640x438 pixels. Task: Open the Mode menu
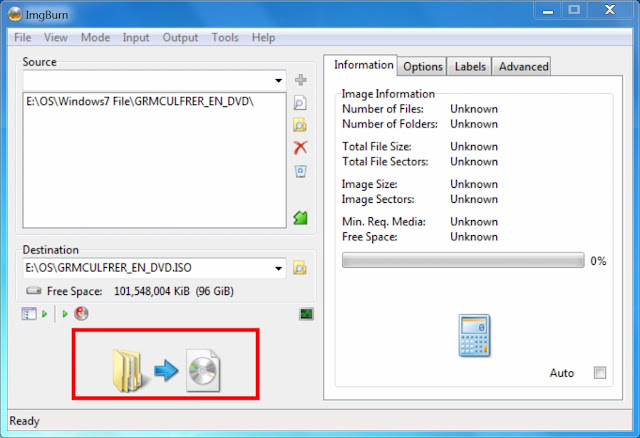pos(96,38)
